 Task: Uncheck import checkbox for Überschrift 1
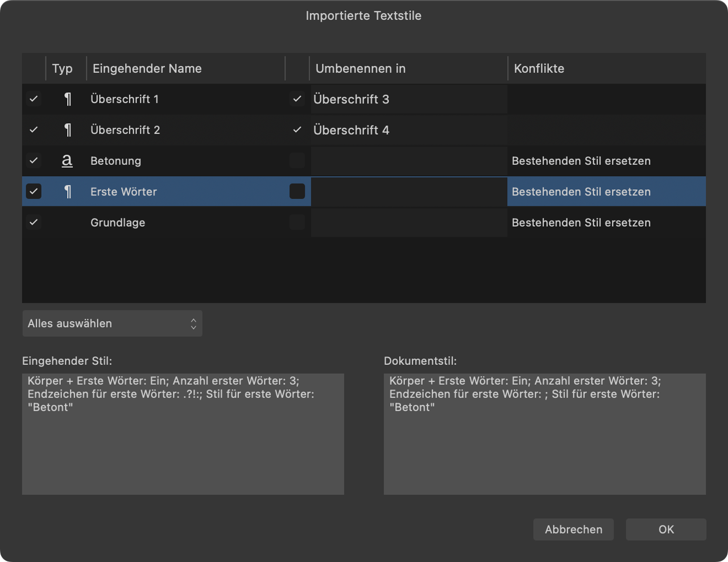pos(34,99)
